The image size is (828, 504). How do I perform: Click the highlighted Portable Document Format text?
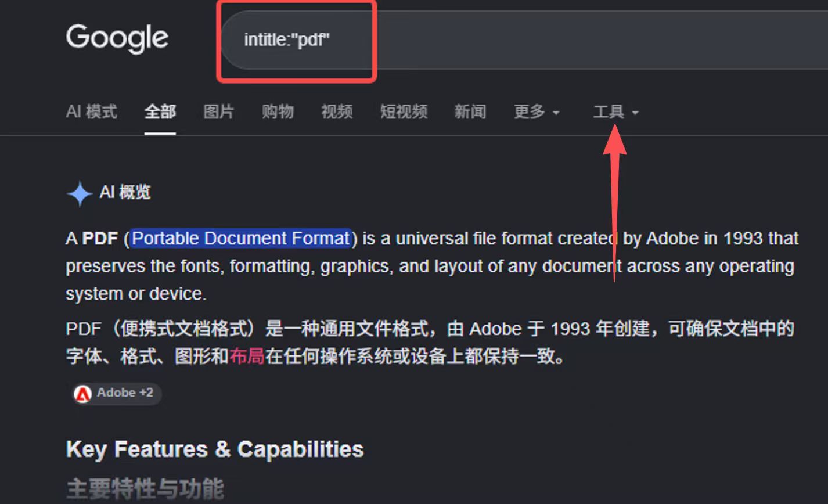241,239
